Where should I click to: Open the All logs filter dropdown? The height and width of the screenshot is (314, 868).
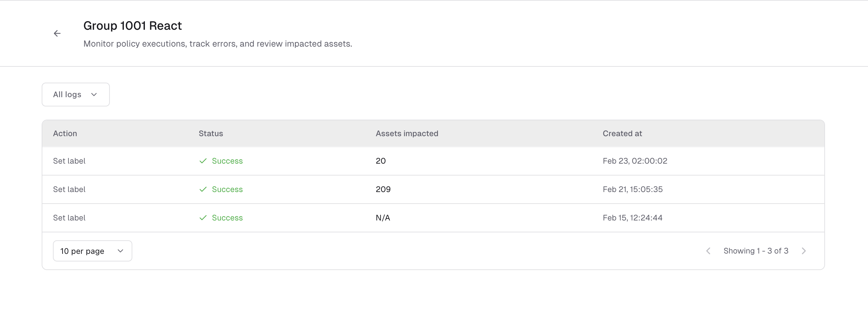[75, 95]
